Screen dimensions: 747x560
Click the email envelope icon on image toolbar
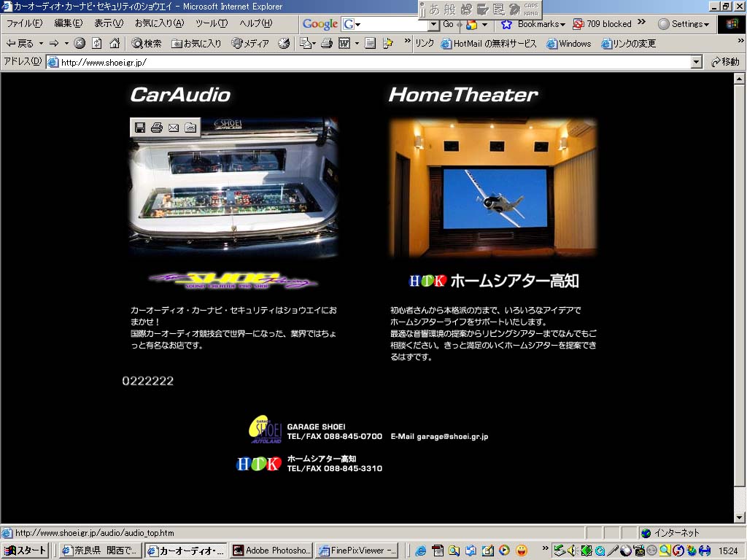point(174,128)
